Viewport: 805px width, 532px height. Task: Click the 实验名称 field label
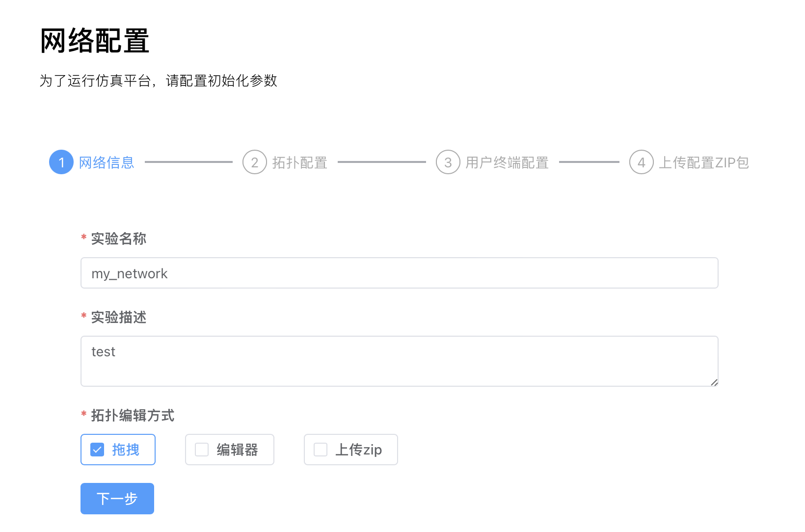pos(119,239)
